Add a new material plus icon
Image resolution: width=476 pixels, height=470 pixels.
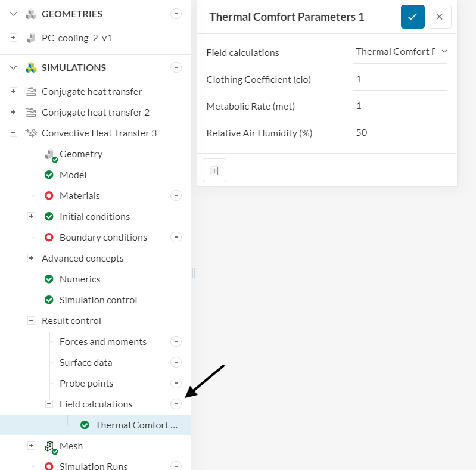[176, 195]
